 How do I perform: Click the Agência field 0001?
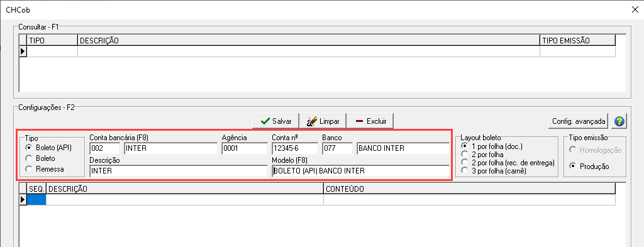click(245, 148)
